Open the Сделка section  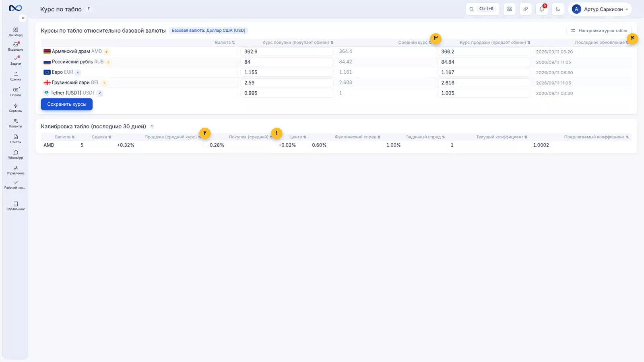tap(15, 76)
